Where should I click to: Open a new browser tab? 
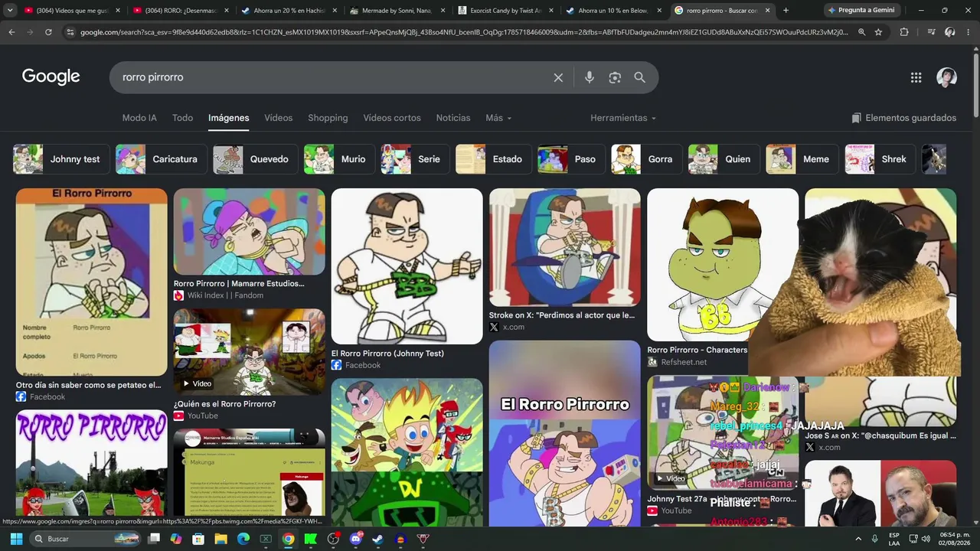pyautogui.click(x=786, y=11)
